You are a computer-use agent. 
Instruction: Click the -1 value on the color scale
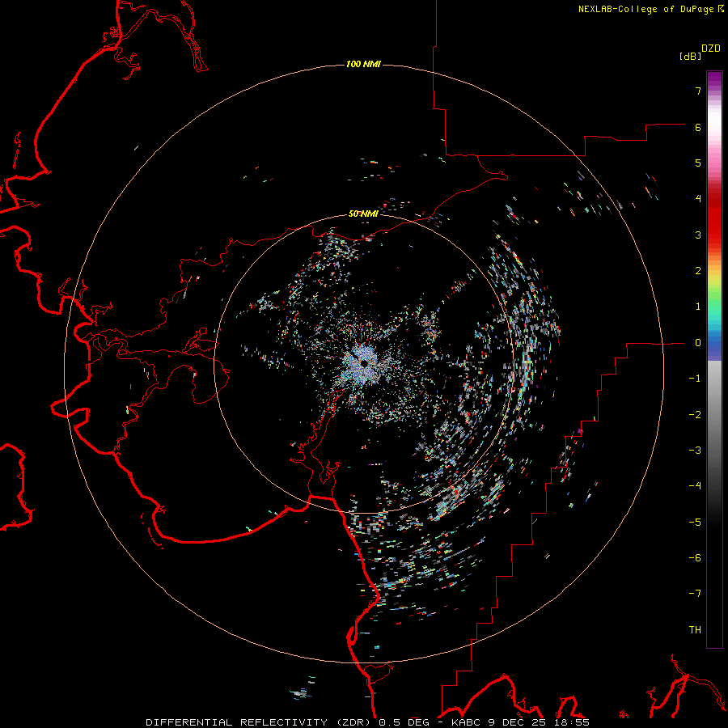pyautogui.click(x=695, y=379)
